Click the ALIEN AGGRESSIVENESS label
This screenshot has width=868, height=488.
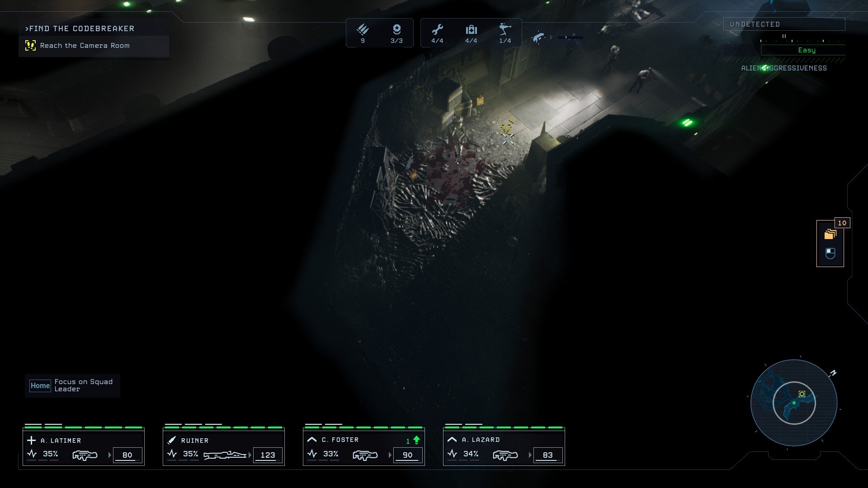784,68
